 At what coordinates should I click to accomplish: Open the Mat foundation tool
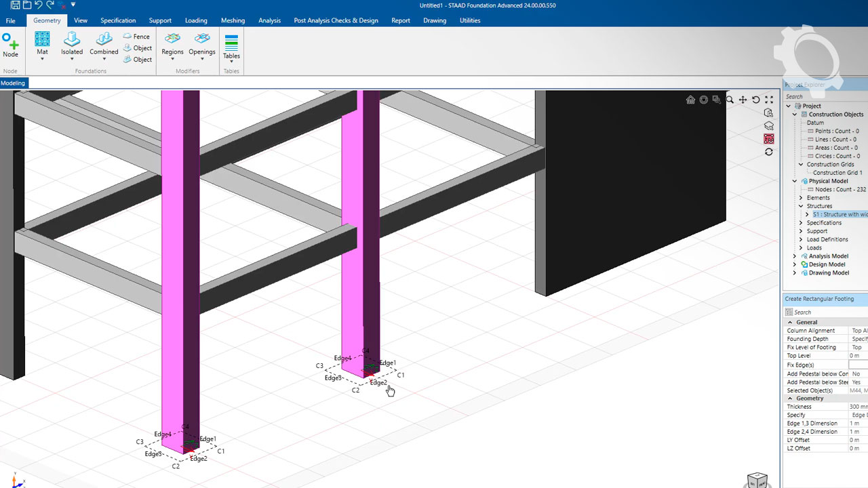click(42, 43)
